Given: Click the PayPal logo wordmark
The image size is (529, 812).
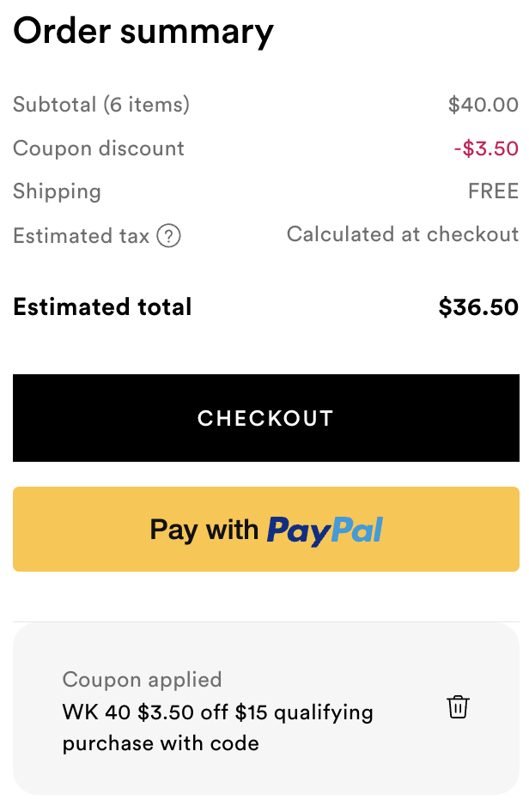Looking at the screenshot, I should (325, 530).
